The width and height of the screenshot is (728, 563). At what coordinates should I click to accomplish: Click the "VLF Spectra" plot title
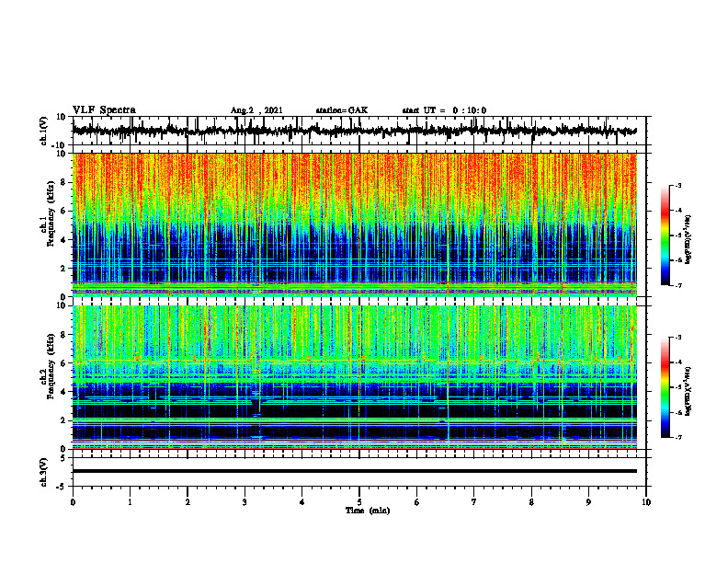(104, 110)
